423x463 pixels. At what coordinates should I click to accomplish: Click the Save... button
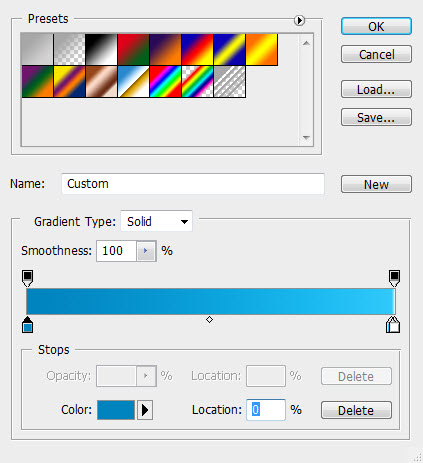[x=376, y=117]
